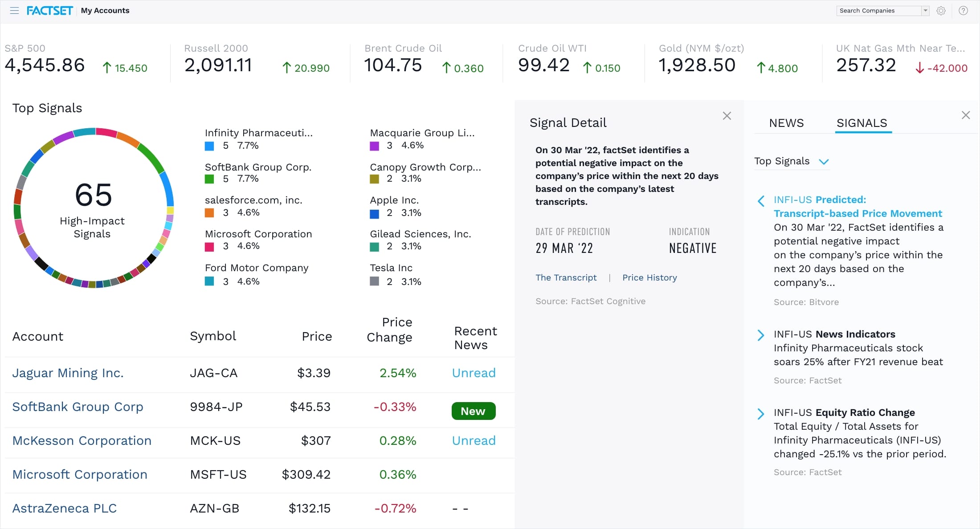Open the AstraZeneca PLC account

point(64,508)
